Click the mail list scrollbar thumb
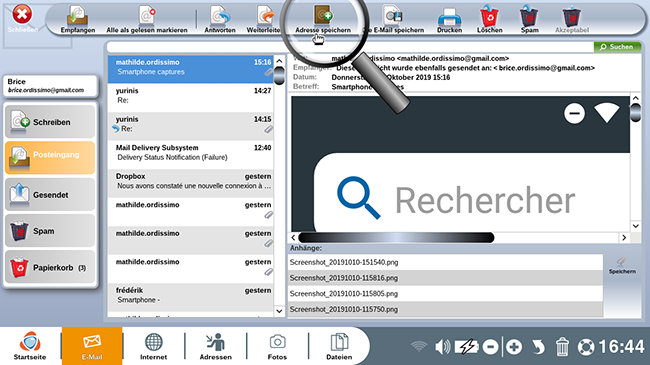Image resolution: width=650 pixels, height=365 pixels. (279, 75)
